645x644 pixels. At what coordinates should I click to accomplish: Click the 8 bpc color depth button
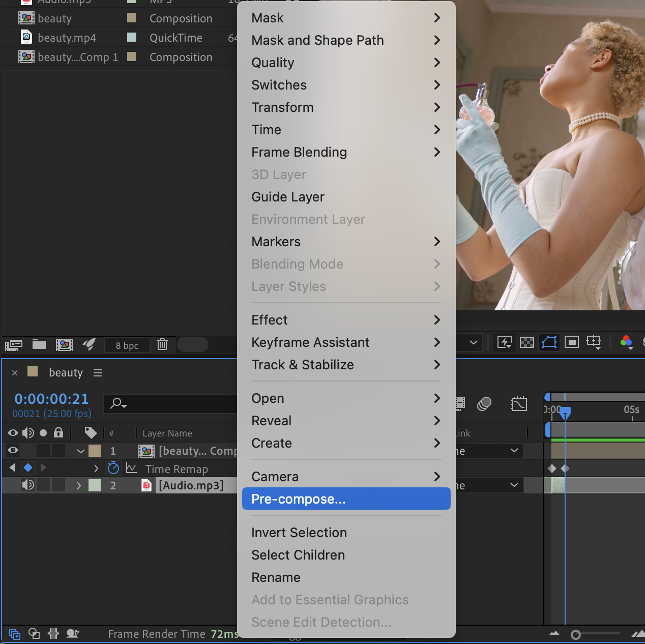[127, 345]
